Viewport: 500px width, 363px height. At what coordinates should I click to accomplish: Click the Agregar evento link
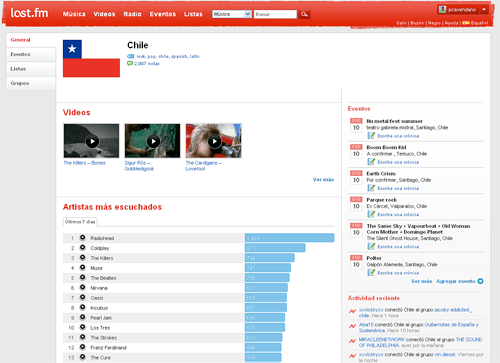pos(456,281)
